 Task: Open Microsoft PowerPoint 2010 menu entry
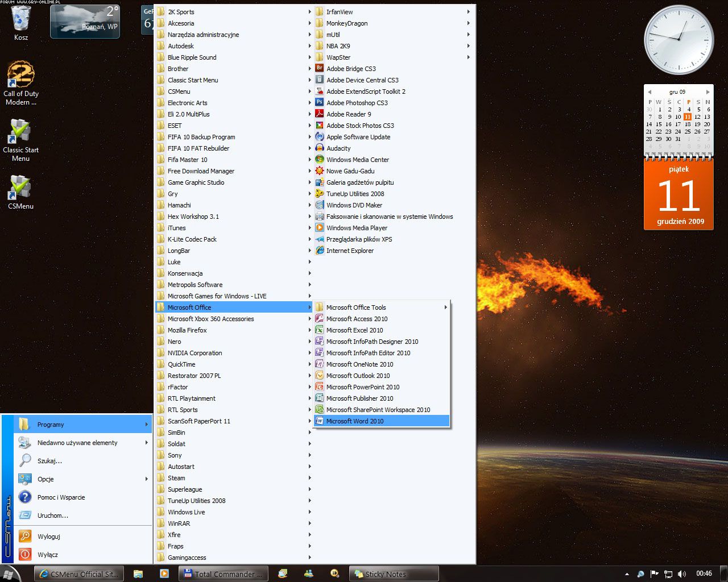coord(363,387)
